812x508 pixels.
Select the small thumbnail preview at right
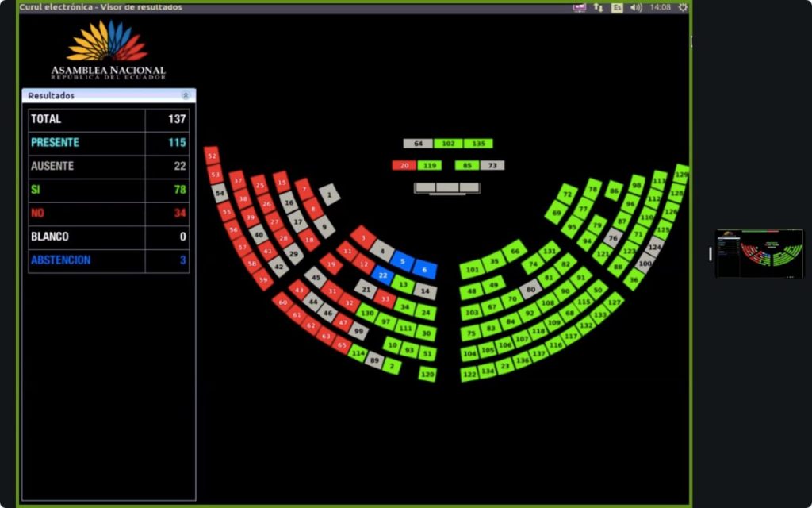(759, 253)
